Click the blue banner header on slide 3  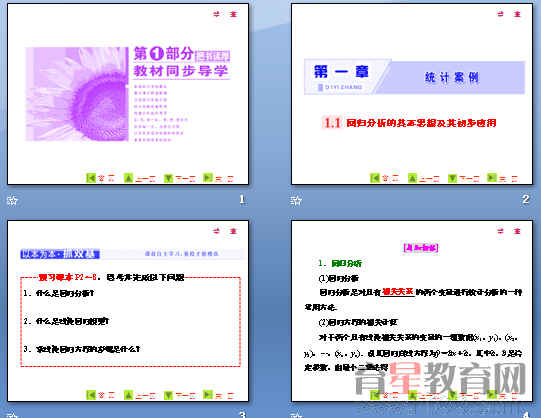(60, 254)
